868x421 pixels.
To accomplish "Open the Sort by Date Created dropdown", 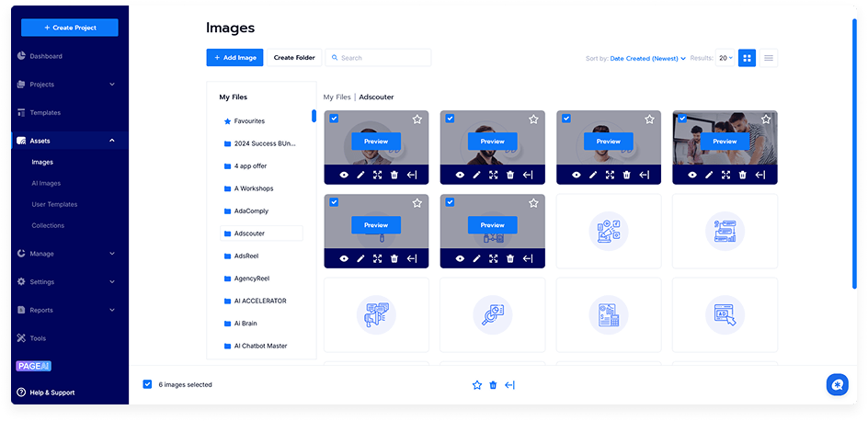I will [x=647, y=58].
